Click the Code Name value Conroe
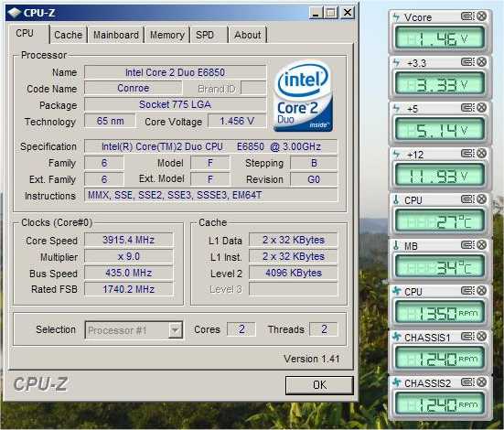The image size is (504, 430). tap(133, 88)
